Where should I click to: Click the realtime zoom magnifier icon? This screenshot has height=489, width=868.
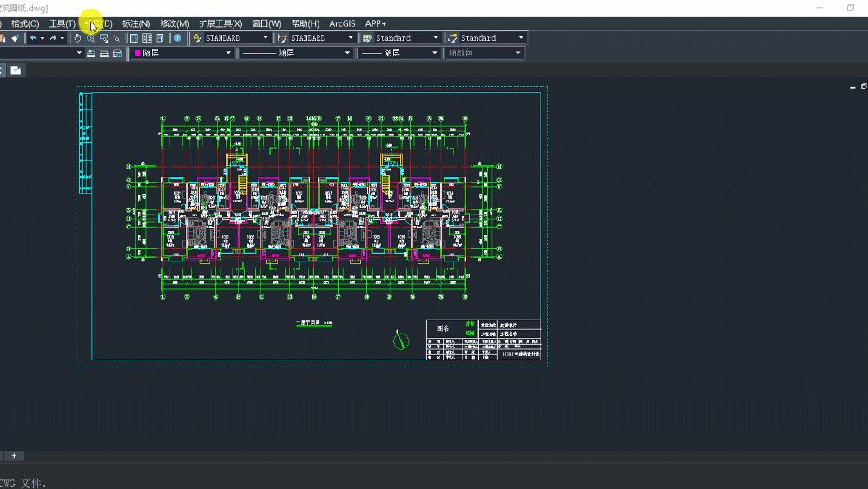click(x=90, y=38)
